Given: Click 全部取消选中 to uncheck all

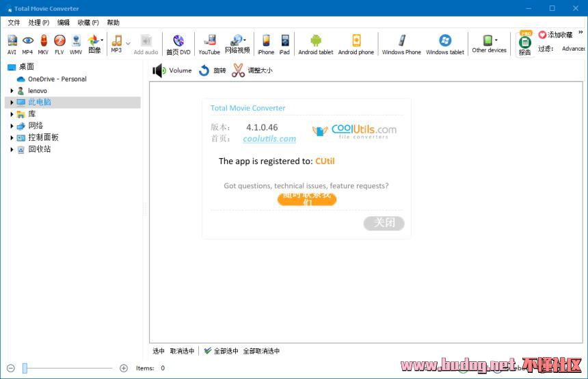Looking at the screenshot, I should point(261,351).
